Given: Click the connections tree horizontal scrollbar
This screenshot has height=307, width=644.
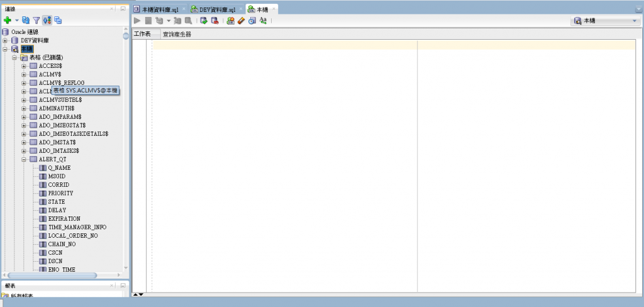Looking at the screenshot, I should 52,276.
